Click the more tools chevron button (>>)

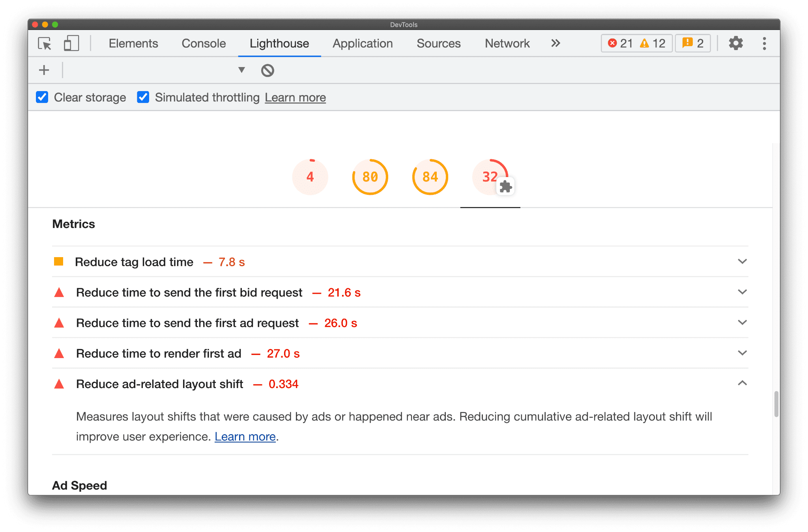coord(555,43)
